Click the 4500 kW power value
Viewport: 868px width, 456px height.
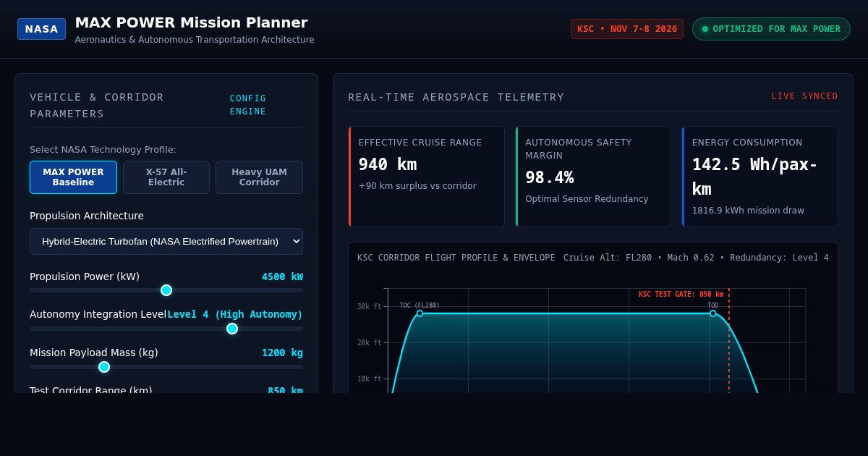pos(282,276)
